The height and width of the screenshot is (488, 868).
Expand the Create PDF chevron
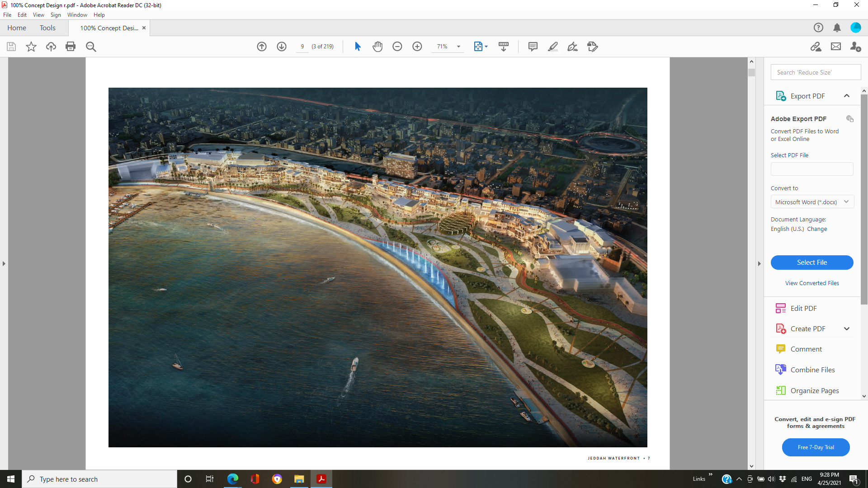tap(847, 328)
